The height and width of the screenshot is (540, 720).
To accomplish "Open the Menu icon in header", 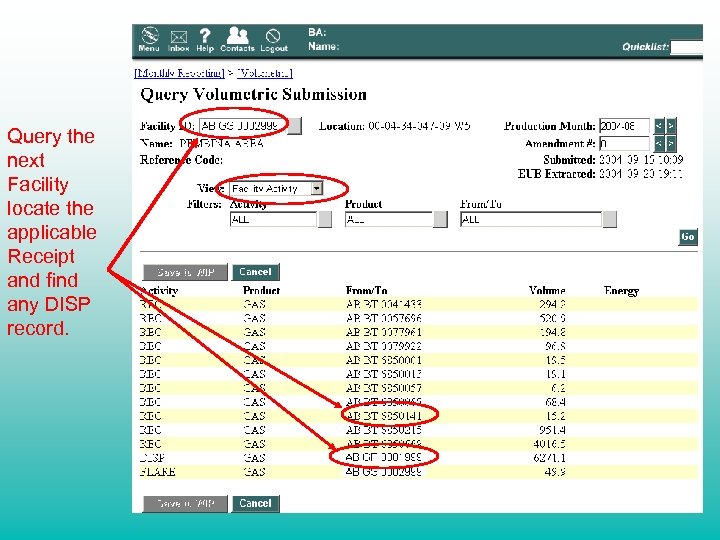I will tap(149, 39).
